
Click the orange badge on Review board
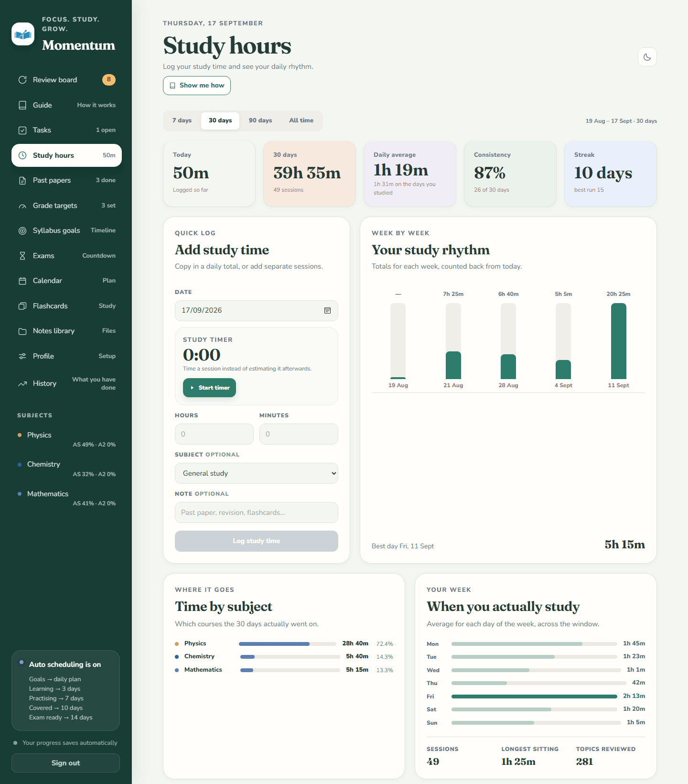(109, 80)
